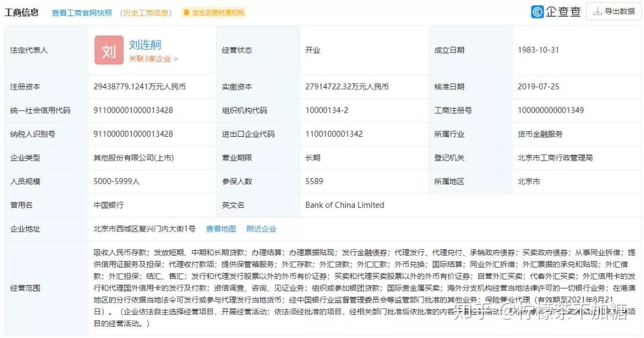Viewport: 644px width, 338px height.
Task: Click the address 北京市西城区复兴门内大街1号
Action: coord(144,229)
